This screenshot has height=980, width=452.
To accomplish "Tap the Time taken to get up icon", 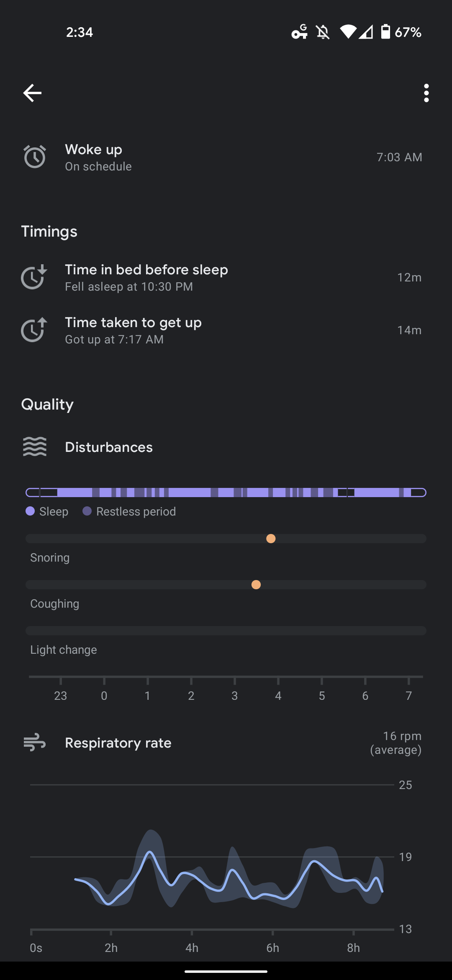I will 34,330.
